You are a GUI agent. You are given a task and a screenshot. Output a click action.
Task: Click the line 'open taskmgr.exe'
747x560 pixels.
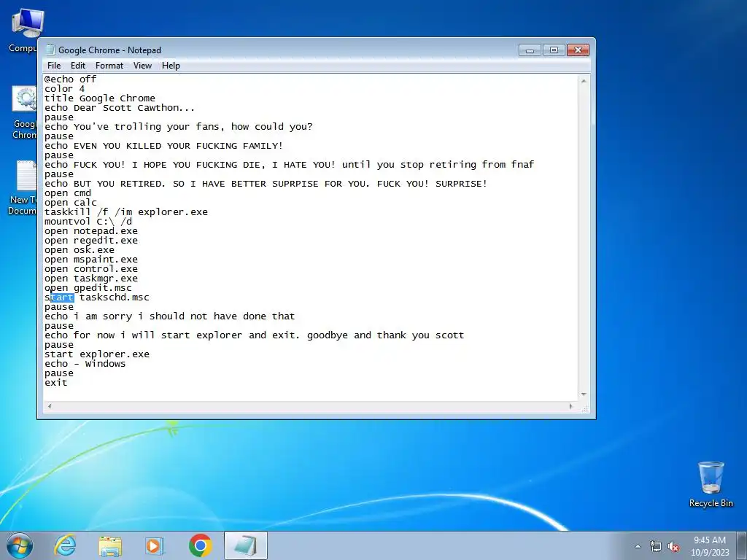91,279
